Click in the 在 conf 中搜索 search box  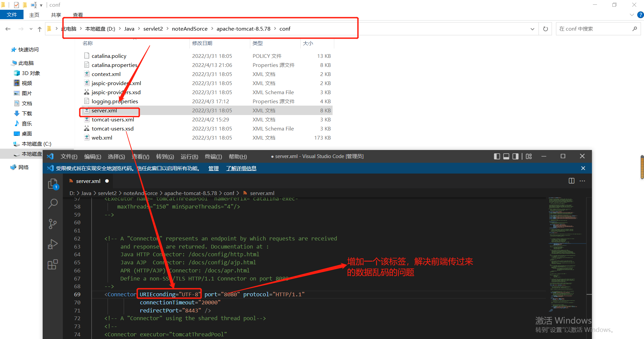(594, 29)
